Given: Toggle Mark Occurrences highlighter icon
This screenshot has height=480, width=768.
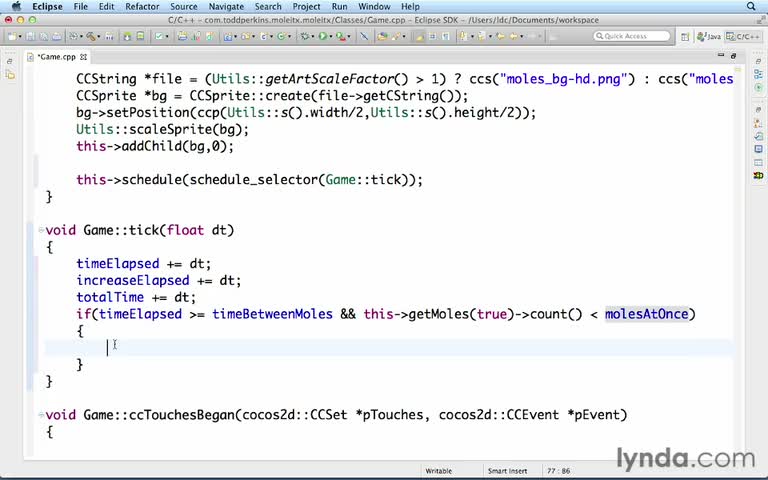Looking at the screenshot, I should 419,36.
